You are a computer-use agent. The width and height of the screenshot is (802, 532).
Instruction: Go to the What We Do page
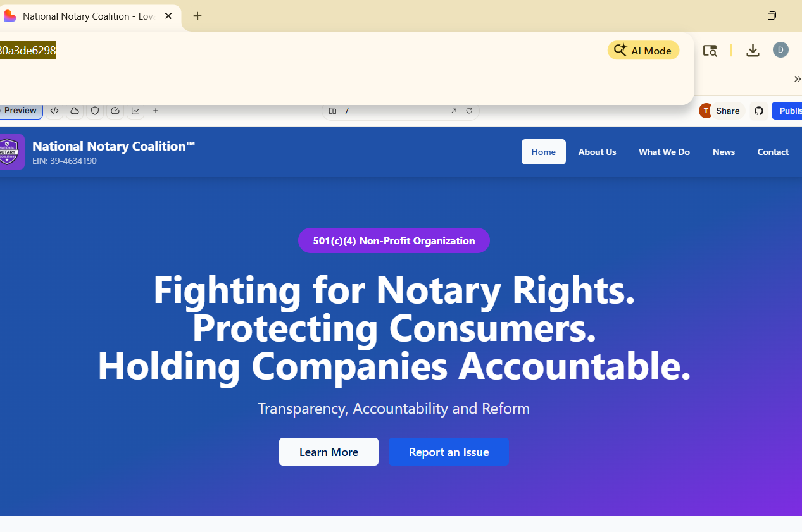coord(664,152)
